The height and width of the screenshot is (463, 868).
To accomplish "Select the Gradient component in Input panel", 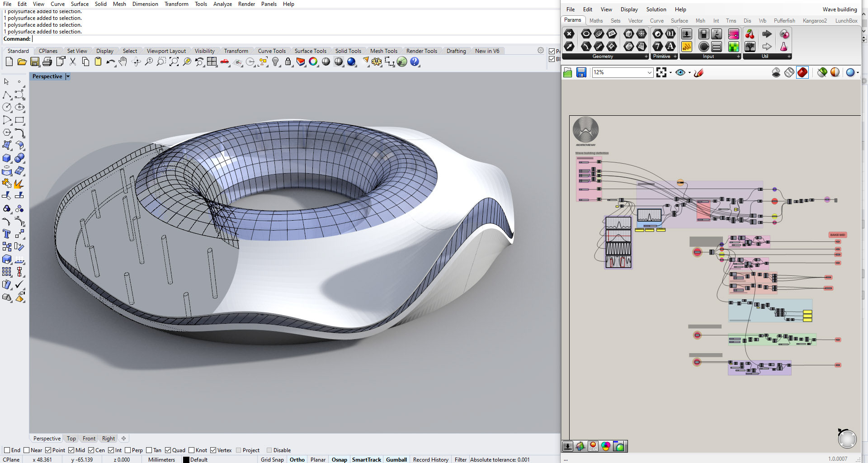I will 733,34.
